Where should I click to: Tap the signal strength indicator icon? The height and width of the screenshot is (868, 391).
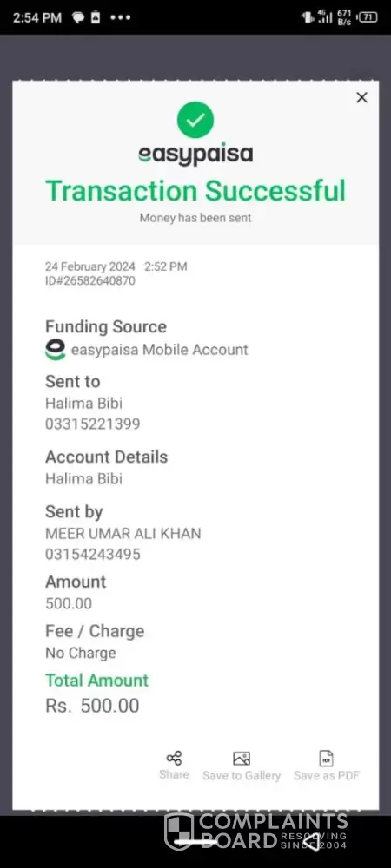point(325,16)
